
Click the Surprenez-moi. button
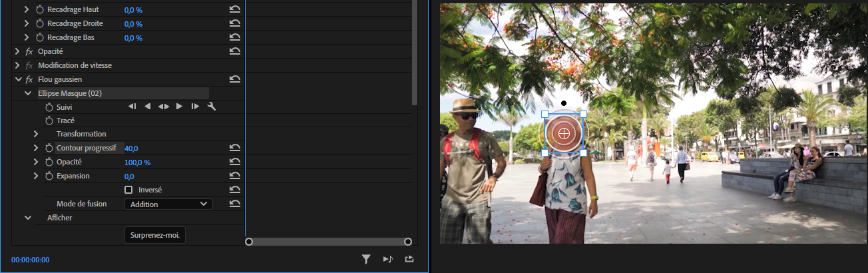point(154,235)
